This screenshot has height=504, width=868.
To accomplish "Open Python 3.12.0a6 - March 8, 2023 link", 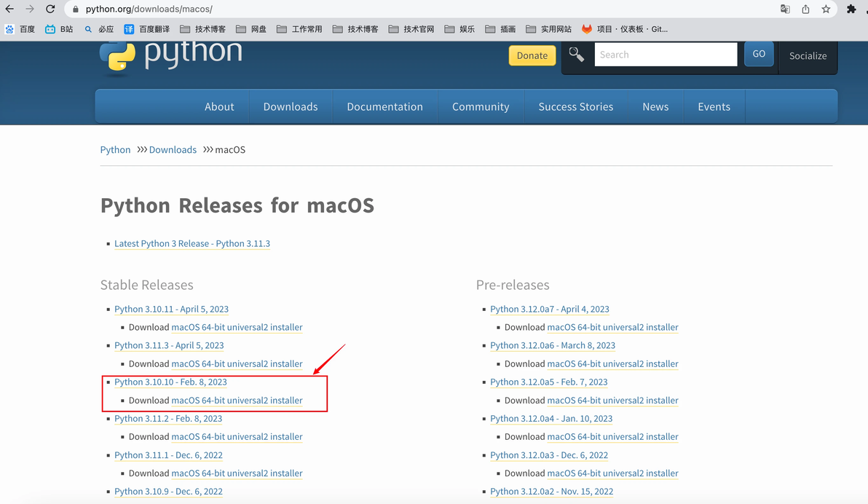I will tap(553, 346).
